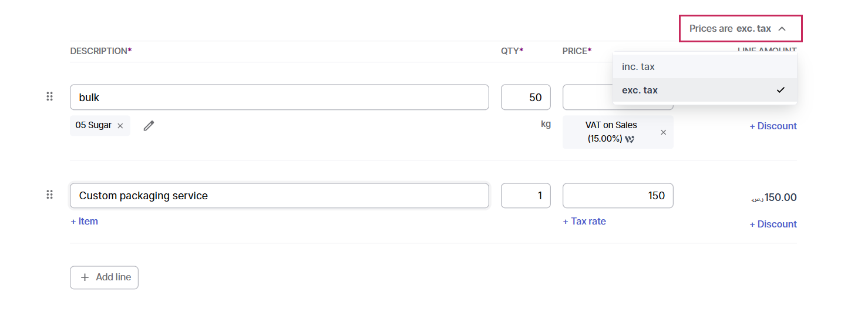Remove the 05 Sugar item tag
The width and height of the screenshot is (868, 325).
120,126
